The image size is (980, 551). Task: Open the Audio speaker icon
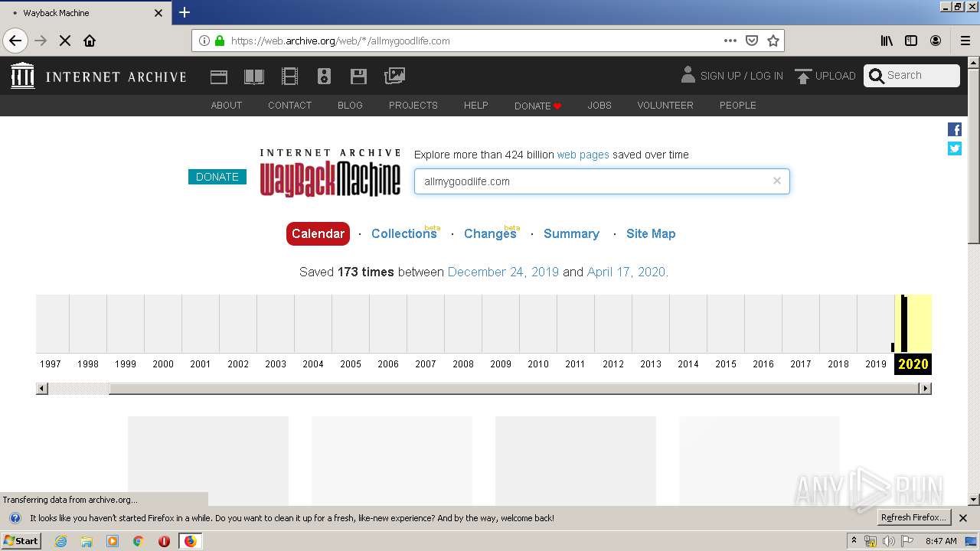(x=324, y=77)
